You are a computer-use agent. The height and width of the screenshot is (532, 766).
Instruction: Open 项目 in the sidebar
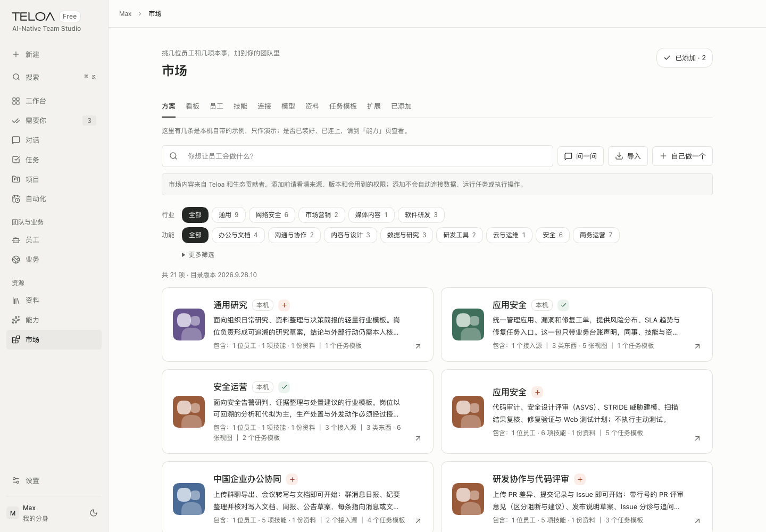pyautogui.click(x=54, y=179)
